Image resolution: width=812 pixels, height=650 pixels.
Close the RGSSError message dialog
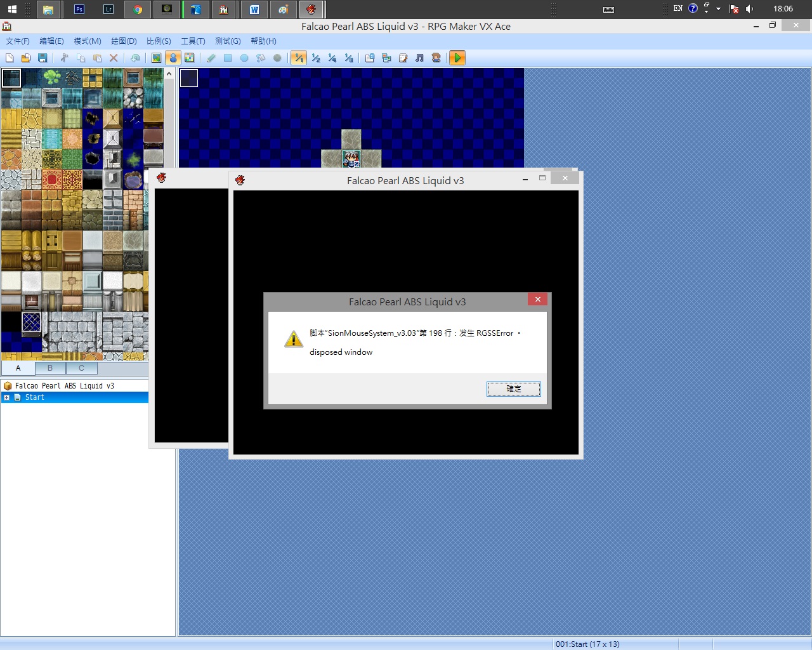537,300
